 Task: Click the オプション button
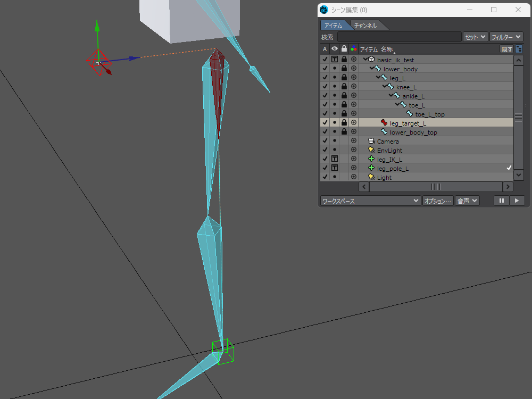[x=438, y=201]
